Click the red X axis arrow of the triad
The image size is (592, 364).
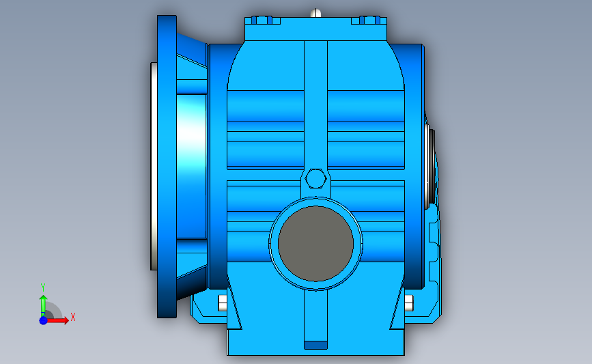click(57, 320)
